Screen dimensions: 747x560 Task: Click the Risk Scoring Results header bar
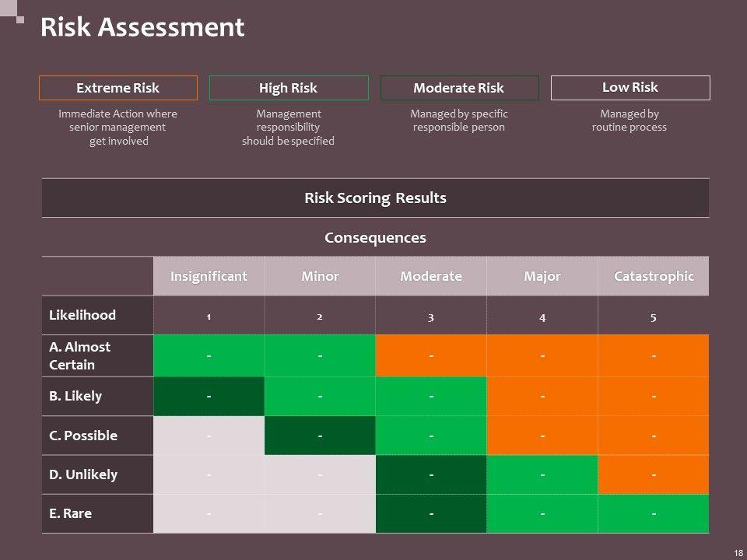click(x=375, y=198)
